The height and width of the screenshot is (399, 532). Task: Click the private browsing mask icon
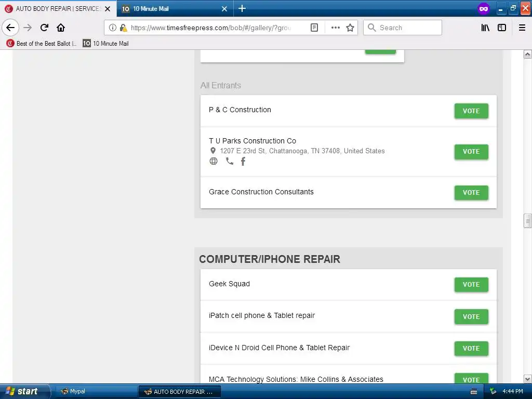[x=484, y=8]
